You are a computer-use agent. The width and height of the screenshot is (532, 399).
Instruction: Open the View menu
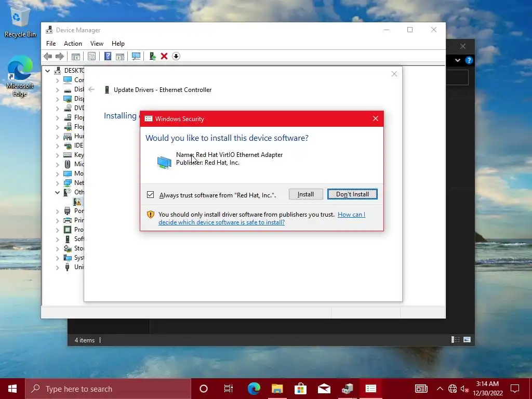tap(97, 44)
